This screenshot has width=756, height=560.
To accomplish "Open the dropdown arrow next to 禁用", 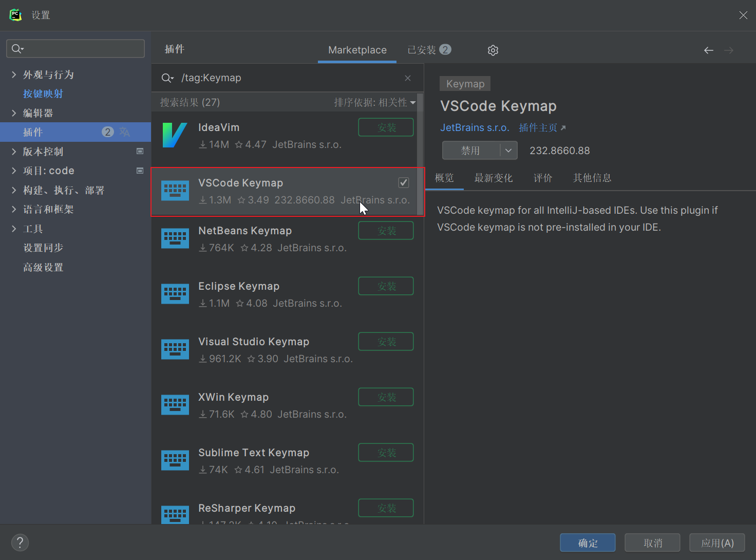I will point(508,151).
